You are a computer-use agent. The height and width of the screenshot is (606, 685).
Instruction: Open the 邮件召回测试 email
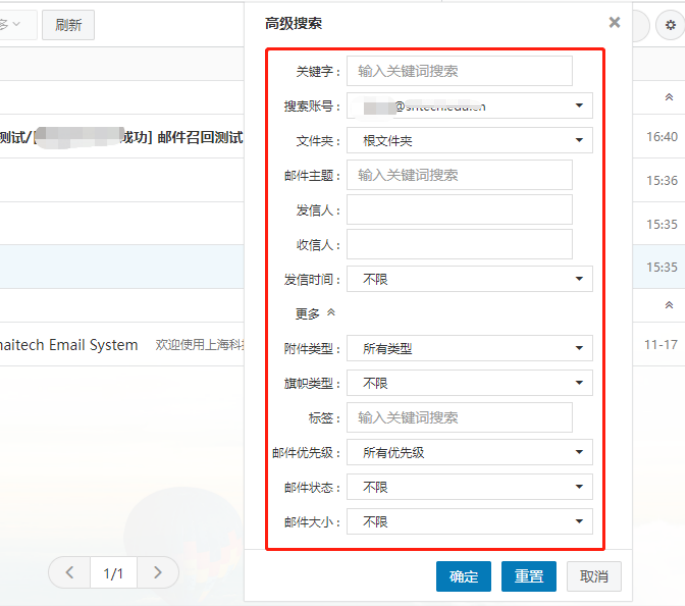click(122, 137)
